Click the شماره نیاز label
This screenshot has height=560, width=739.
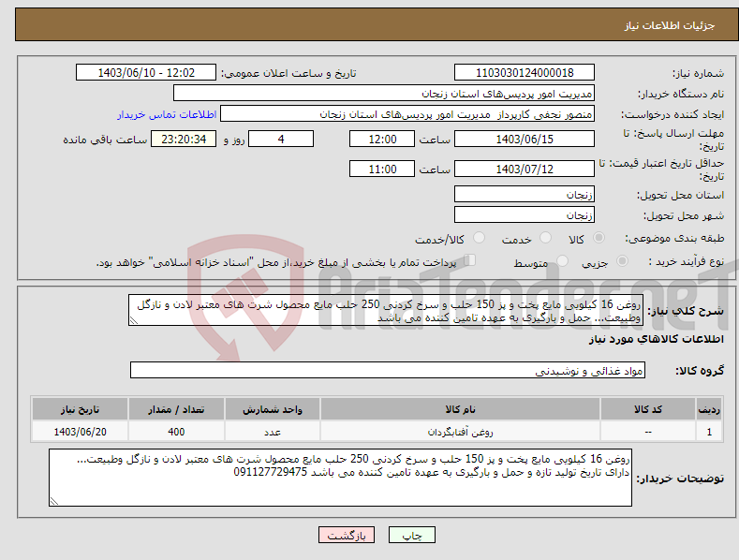[x=698, y=74]
